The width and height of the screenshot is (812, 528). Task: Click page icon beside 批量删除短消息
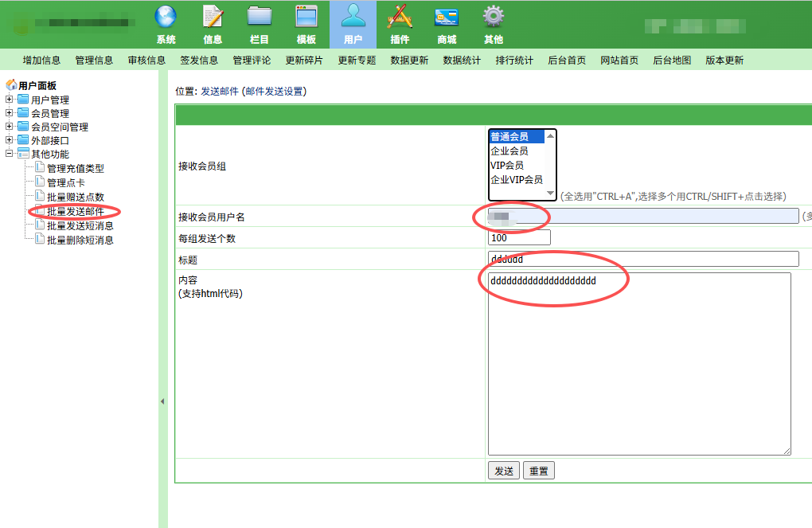(40, 240)
